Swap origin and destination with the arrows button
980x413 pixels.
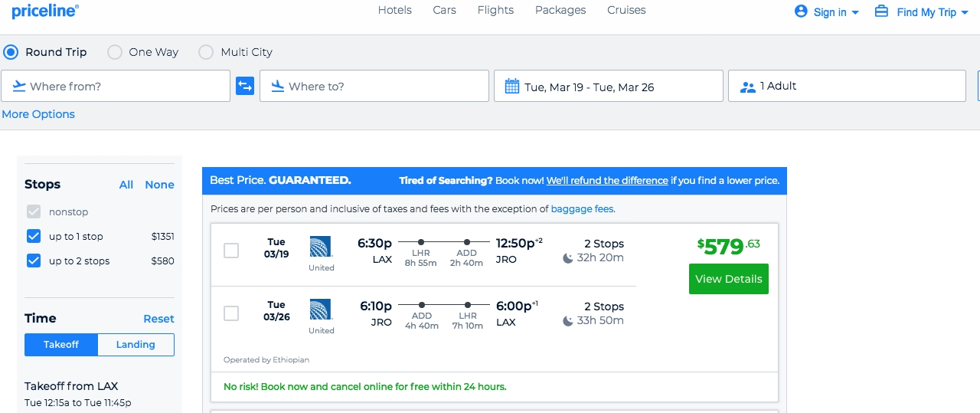[x=245, y=86]
